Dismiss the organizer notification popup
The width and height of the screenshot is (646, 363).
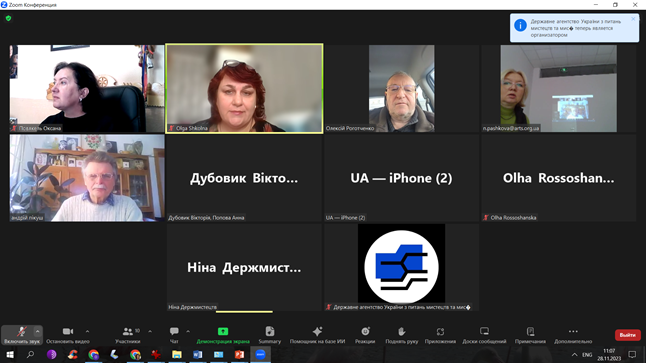[633, 19]
